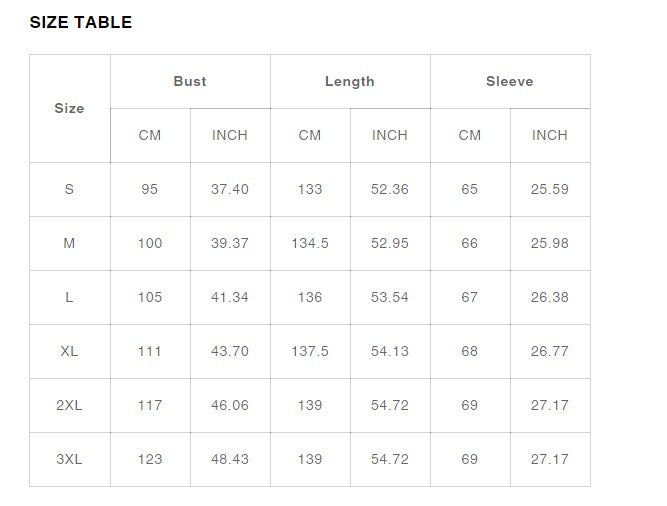This screenshot has width=667, height=506.
Task: Select the Length column header
Action: coord(350,81)
